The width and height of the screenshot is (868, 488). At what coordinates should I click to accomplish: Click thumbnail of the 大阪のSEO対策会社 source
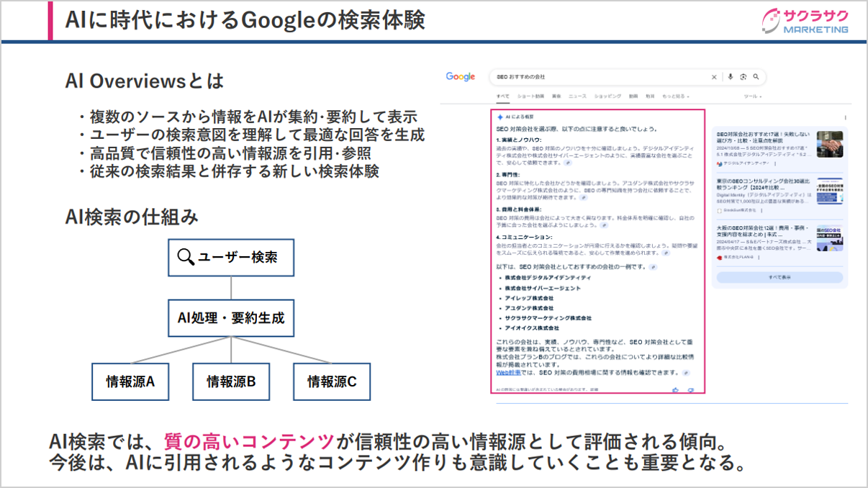point(830,238)
